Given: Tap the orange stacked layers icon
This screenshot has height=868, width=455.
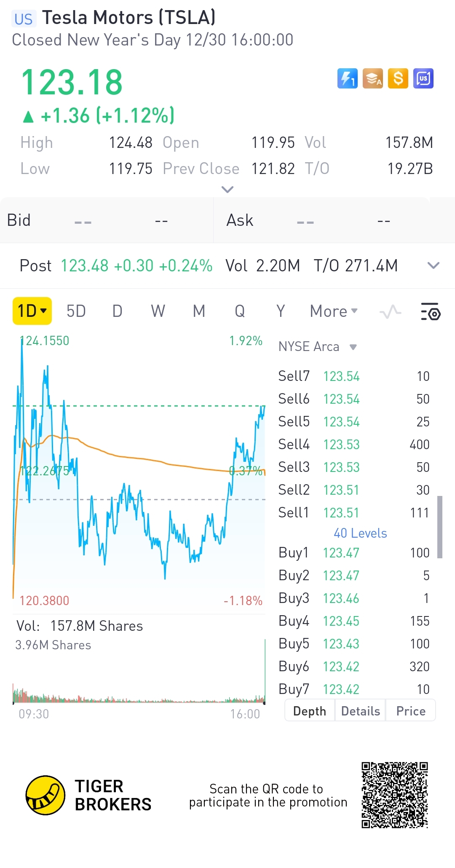Looking at the screenshot, I should [x=373, y=78].
